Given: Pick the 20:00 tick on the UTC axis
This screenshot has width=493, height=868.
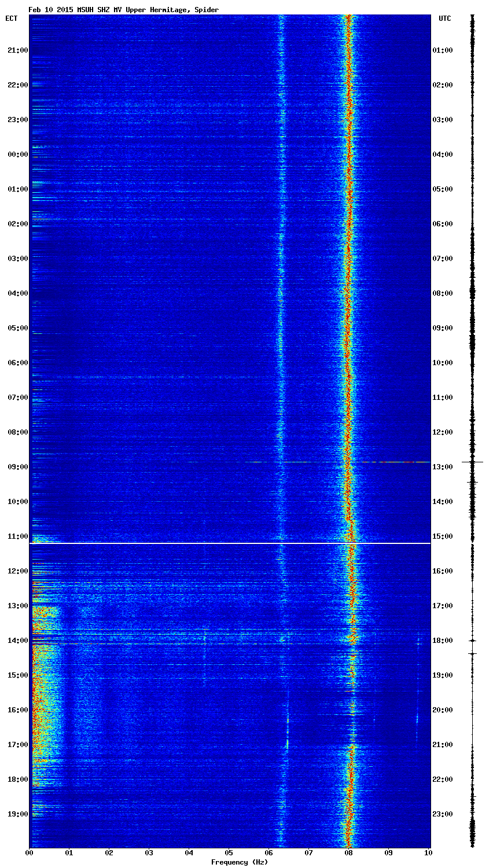Looking at the screenshot, I should tap(443, 710).
